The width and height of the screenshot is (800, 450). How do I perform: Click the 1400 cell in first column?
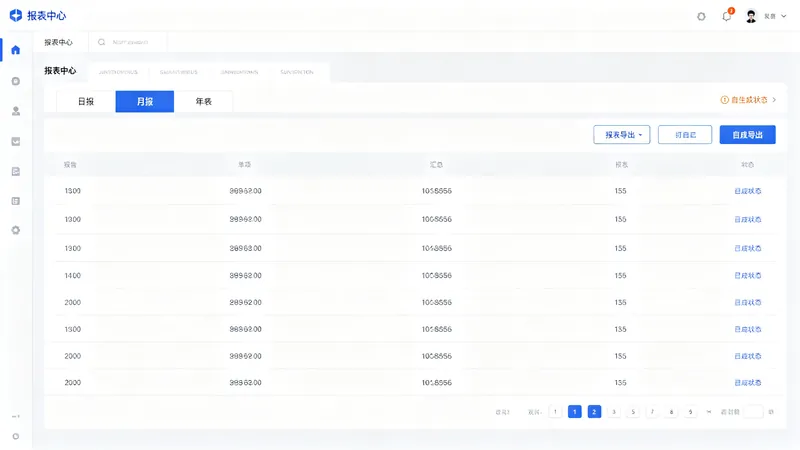click(72, 276)
